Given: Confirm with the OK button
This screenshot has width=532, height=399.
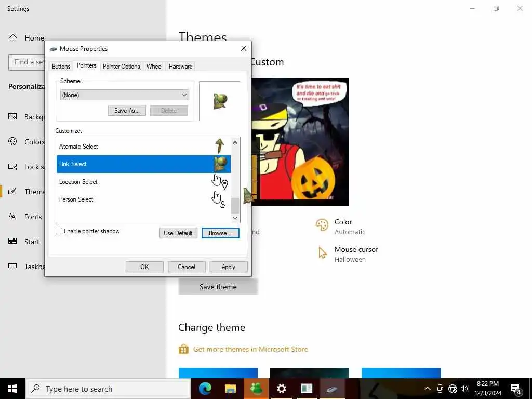Looking at the screenshot, I should tap(144, 267).
